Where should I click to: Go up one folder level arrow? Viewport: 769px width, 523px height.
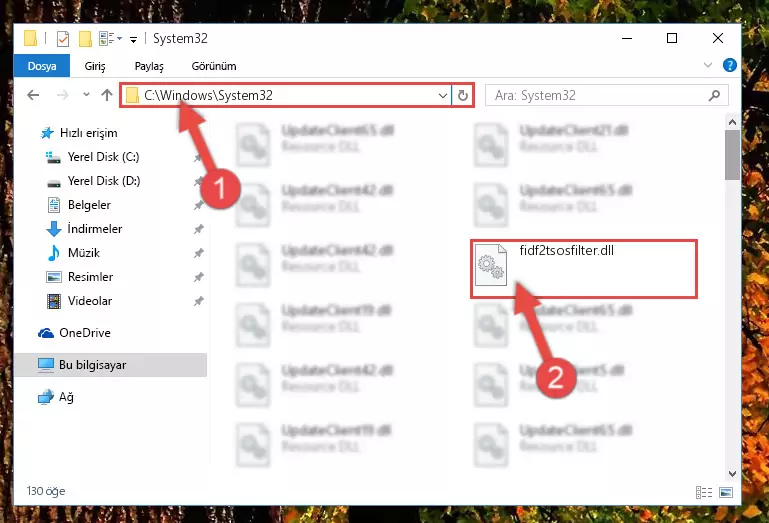pyautogui.click(x=107, y=95)
